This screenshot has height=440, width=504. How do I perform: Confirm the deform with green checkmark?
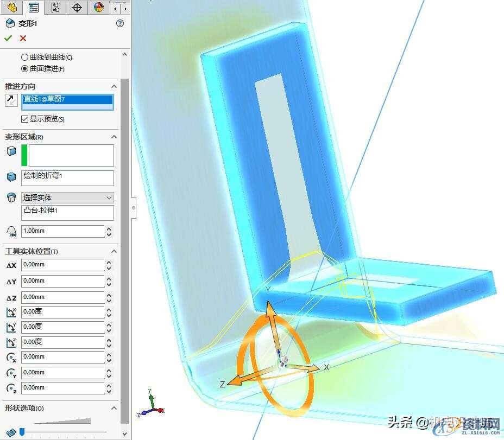pyautogui.click(x=8, y=38)
